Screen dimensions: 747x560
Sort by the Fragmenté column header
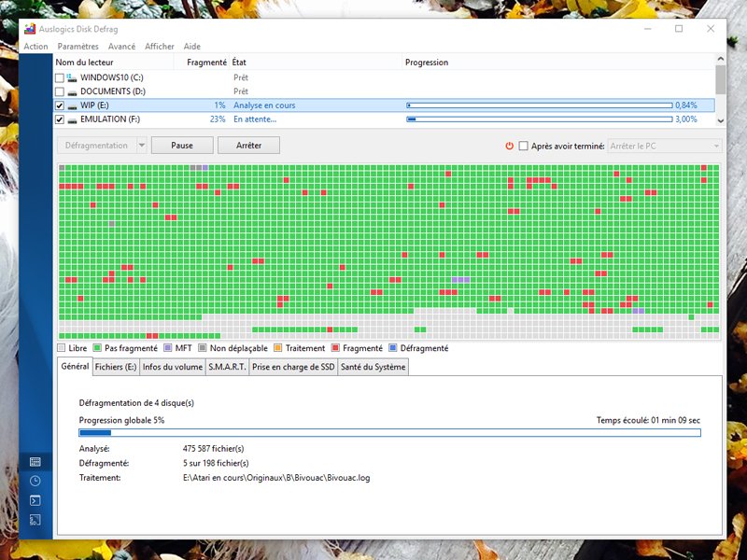[x=202, y=63]
